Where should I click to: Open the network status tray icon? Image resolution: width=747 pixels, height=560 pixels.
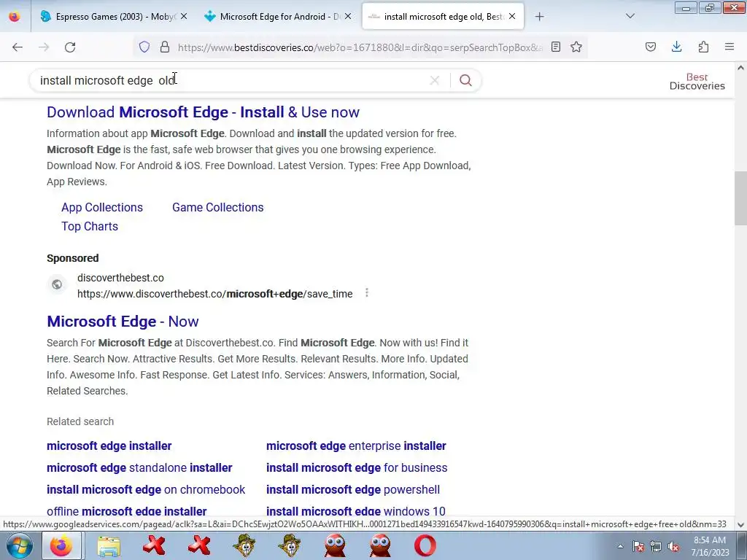(656, 547)
